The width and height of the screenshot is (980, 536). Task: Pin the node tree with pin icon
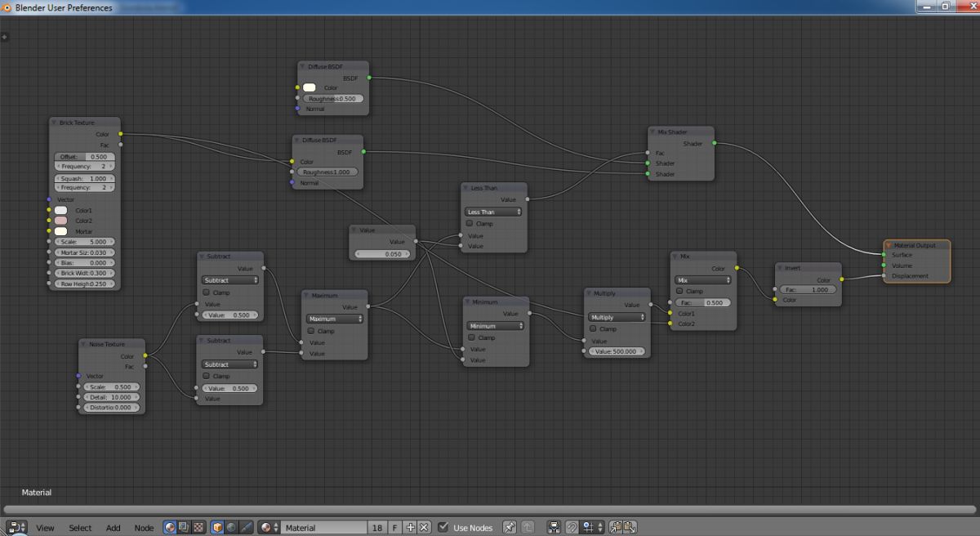click(x=510, y=528)
